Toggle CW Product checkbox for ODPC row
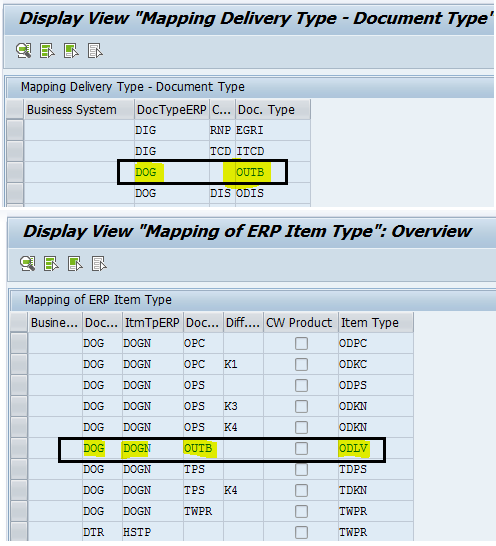Screen dimensions: 496x546 click(301, 343)
